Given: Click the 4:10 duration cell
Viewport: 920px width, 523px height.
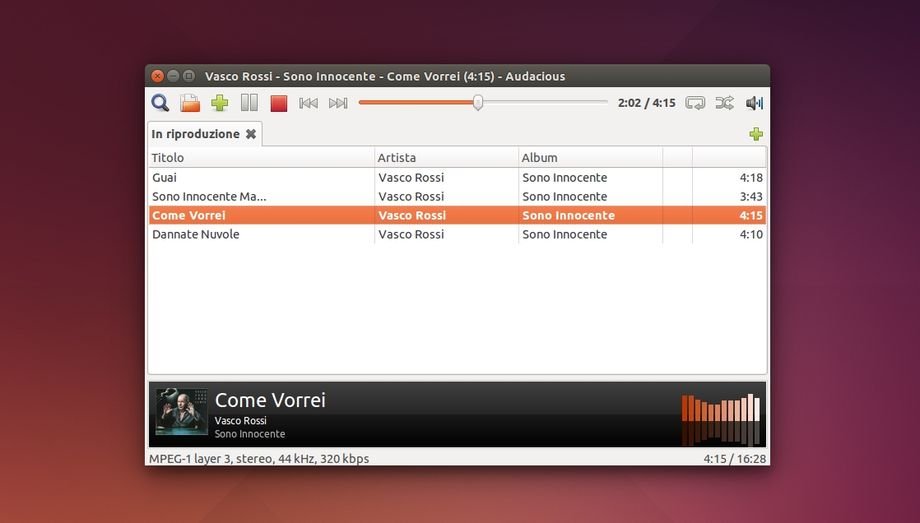Looking at the screenshot, I should pos(751,234).
